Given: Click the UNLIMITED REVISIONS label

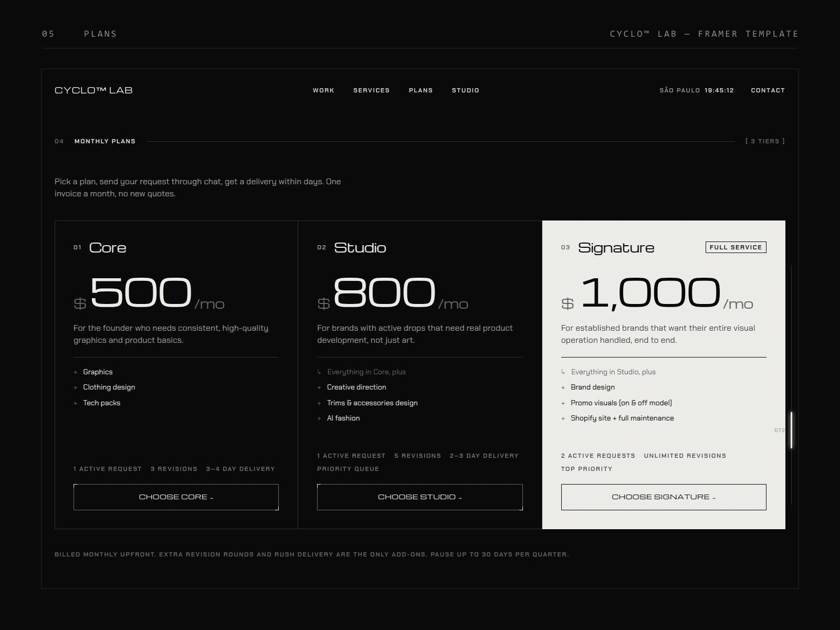Looking at the screenshot, I should coord(685,456).
